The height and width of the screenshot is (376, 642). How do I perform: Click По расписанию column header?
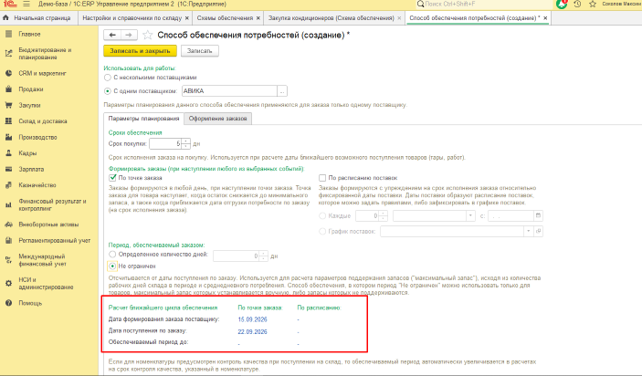[x=319, y=308]
